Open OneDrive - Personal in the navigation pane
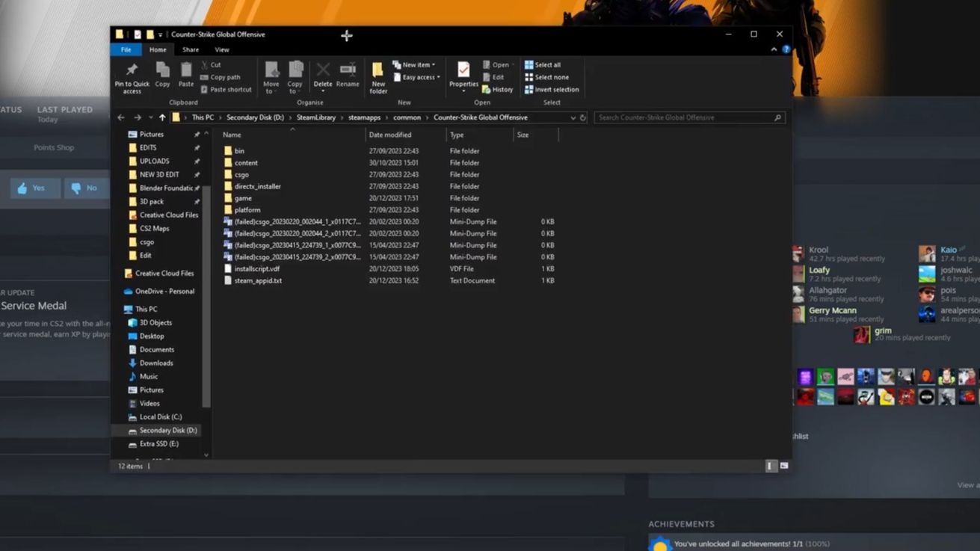The width and height of the screenshot is (980, 551). tap(164, 292)
